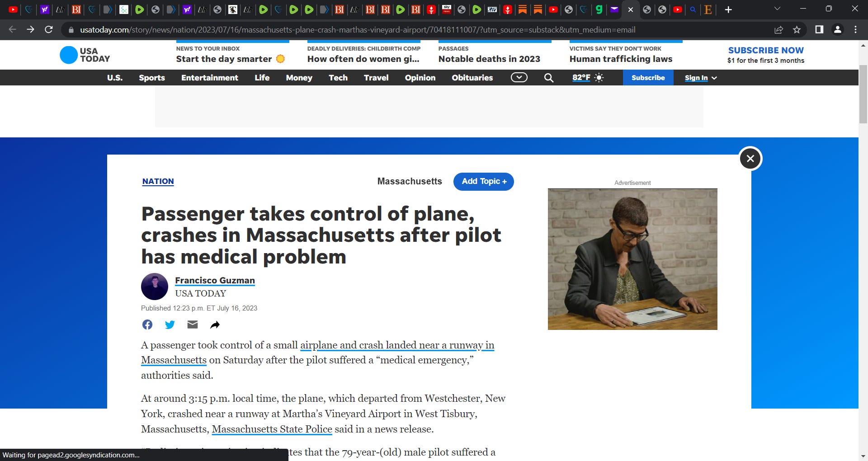Open the Sports menu section
Screen dimensions: 868x461
[152, 78]
